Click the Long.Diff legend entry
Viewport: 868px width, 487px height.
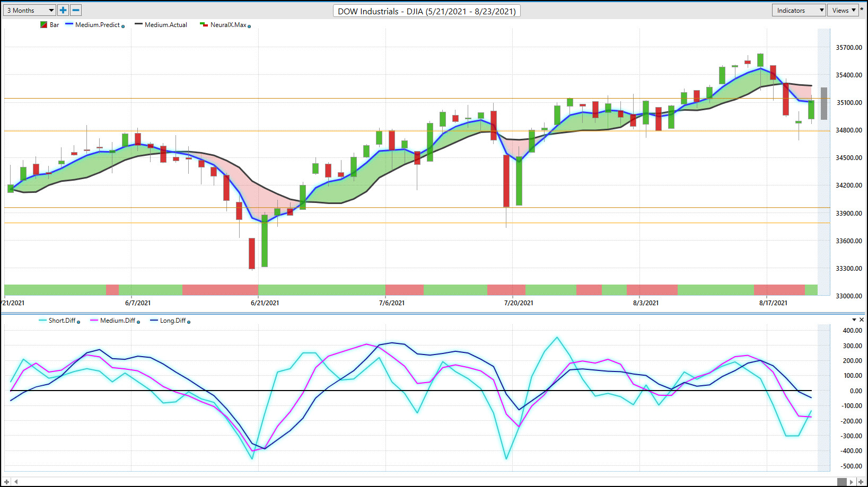pos(168,321)
